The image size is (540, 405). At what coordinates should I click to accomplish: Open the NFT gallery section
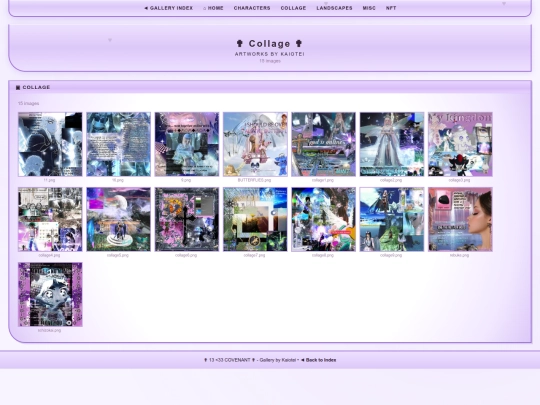coord(391,8)
